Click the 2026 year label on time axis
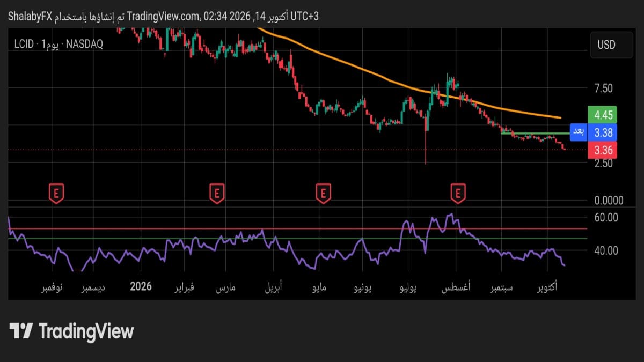The width and height of the screenshot is (644, 362). click(x=141, y=287)
